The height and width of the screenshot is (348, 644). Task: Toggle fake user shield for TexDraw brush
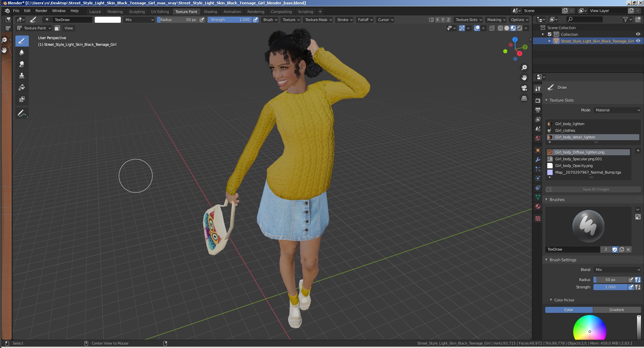[x=615, y=249]
